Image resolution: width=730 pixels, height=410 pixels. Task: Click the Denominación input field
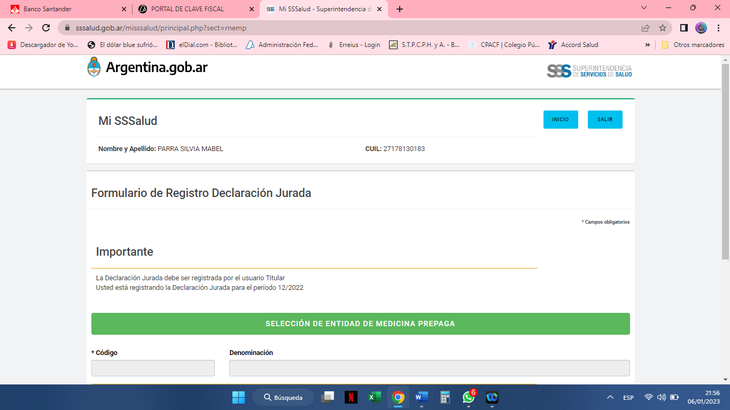pyautogui.click(x=429, y=368)
